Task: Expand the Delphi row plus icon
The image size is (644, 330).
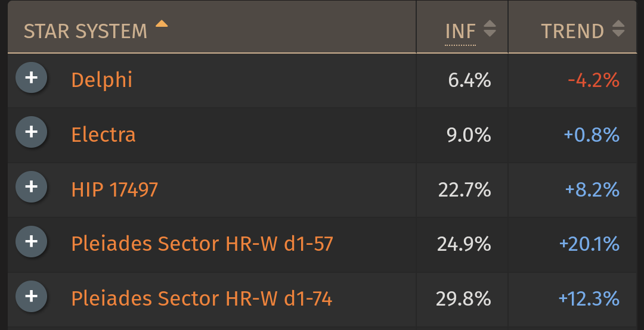Action: click(31, 77)
